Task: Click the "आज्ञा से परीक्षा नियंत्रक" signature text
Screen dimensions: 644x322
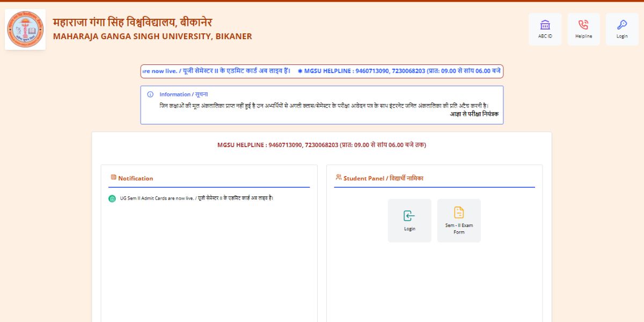Action: [x=474, y=114]
